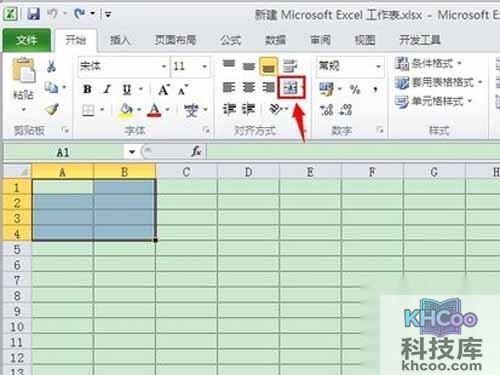Switch to the 视图 (View) tab

click(365, 40)
